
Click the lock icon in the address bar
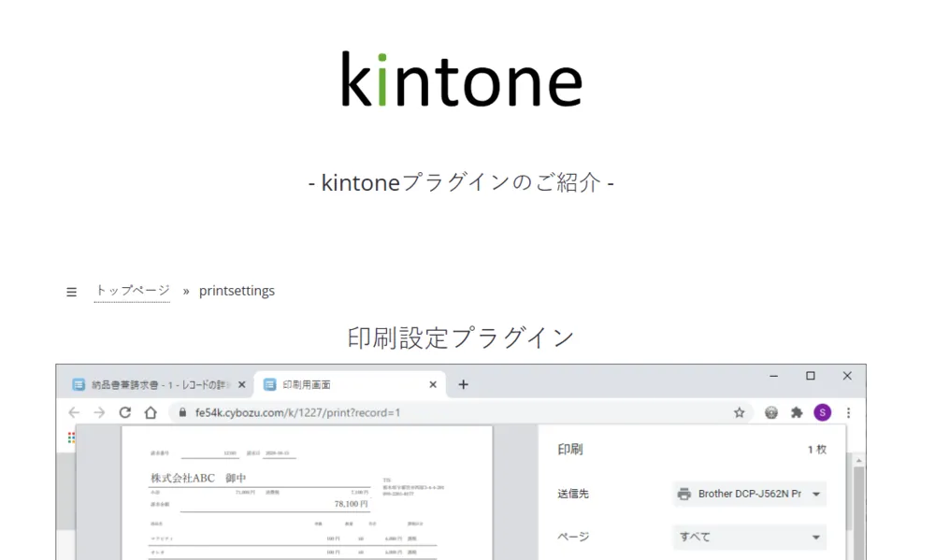(182, 412)
